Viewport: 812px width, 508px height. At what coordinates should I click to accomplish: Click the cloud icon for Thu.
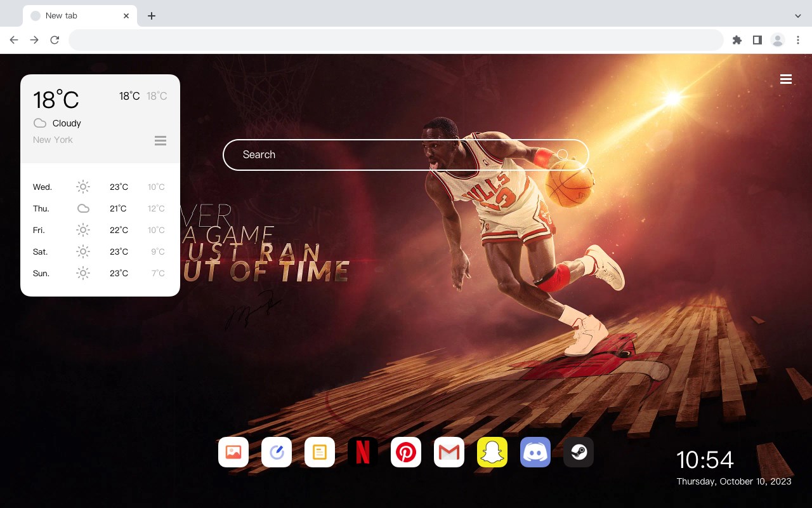[83, 208]
